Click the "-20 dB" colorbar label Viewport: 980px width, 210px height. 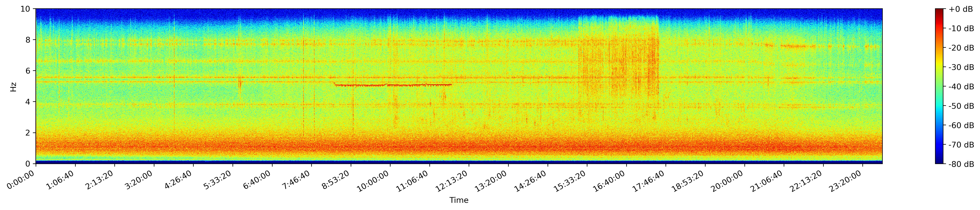[961, 48]
